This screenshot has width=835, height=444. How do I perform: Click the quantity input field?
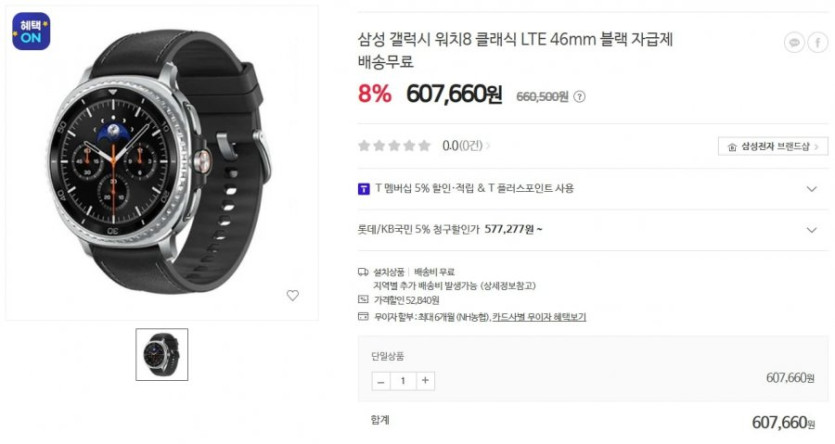click(403, 381)
